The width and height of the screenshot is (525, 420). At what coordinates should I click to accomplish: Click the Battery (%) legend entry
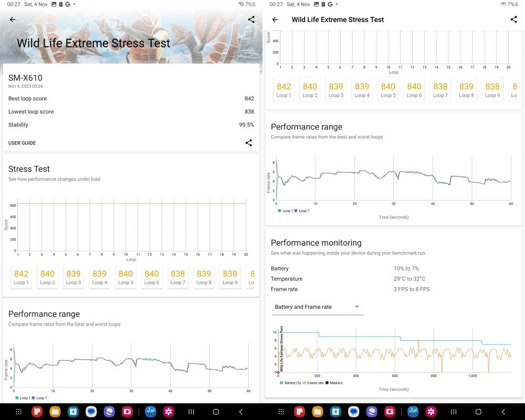(x=290, y=383)
